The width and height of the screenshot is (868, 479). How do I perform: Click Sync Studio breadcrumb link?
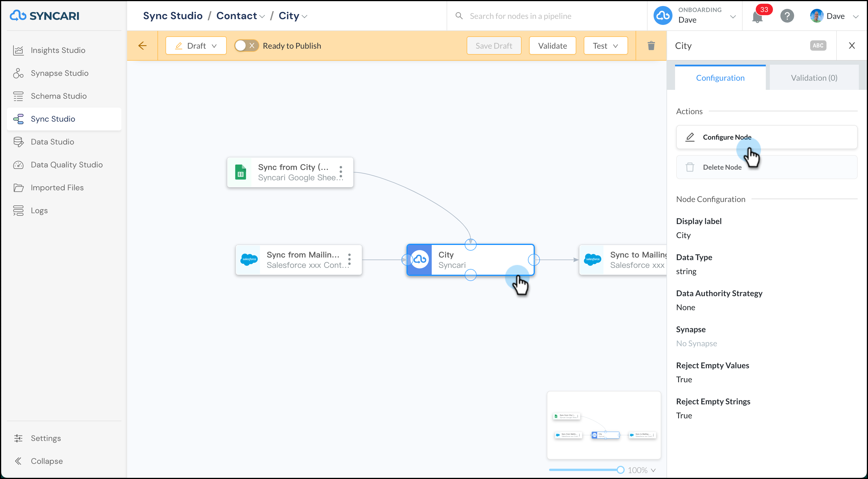(x=173, y=15)
